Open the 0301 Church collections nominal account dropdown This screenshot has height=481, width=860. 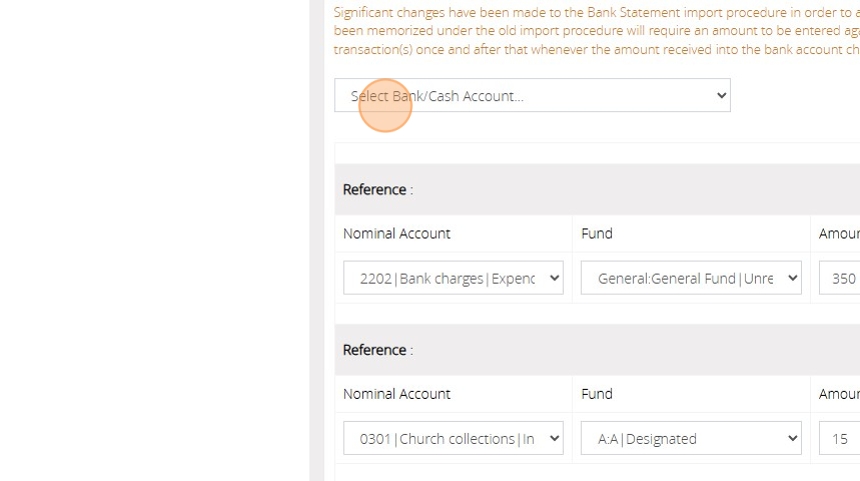452,438
